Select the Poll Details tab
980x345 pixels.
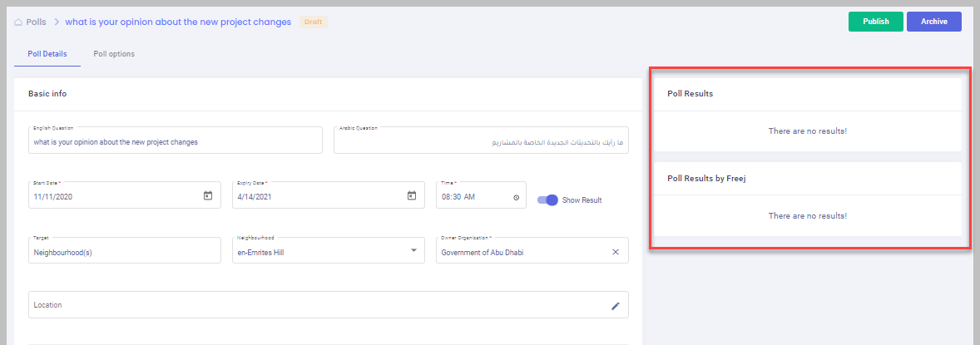coord(47,54)
